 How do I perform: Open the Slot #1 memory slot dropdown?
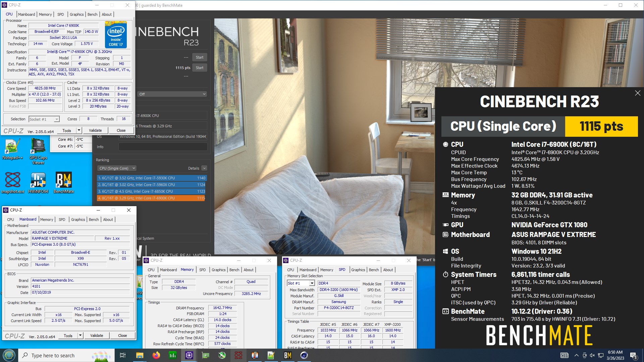click(301, 283)
